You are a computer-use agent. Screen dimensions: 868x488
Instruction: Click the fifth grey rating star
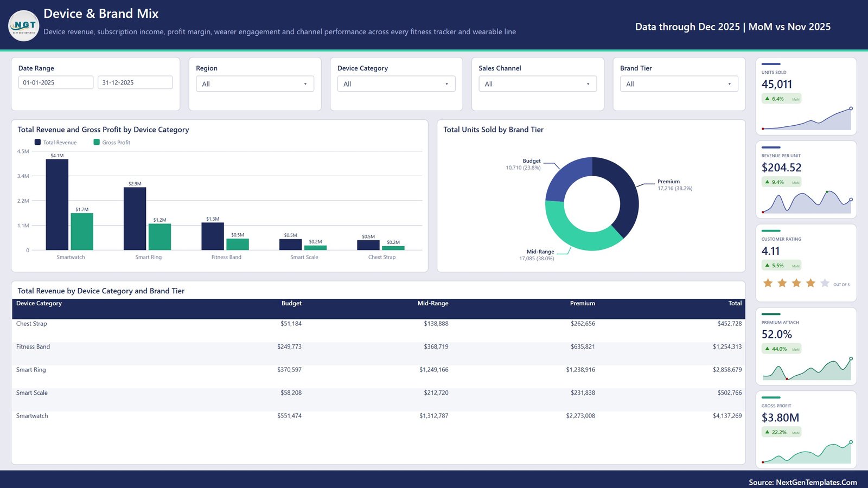(x=825, y=283)
